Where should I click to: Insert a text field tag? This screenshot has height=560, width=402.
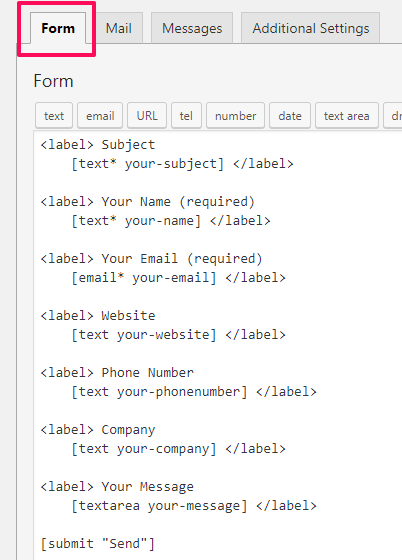point(54,116)
